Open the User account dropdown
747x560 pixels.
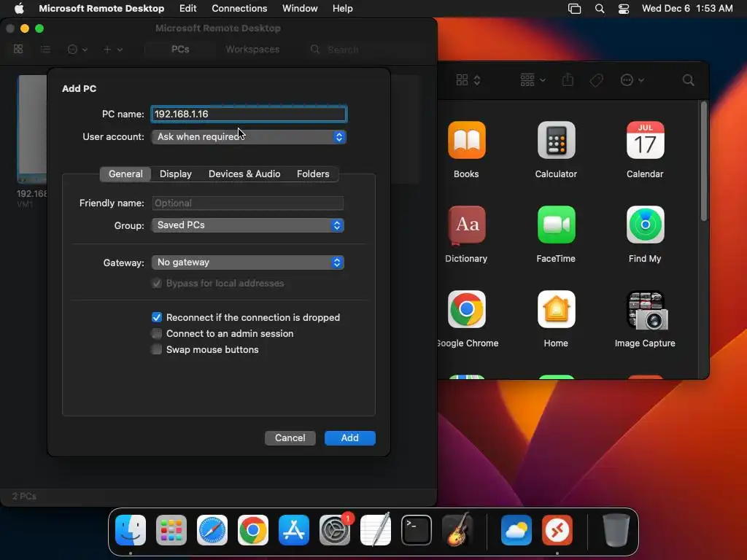tap(249, 136)
